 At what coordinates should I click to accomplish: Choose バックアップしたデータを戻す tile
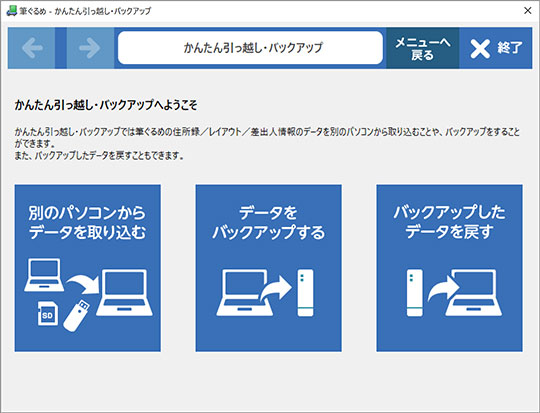(449, 268)
